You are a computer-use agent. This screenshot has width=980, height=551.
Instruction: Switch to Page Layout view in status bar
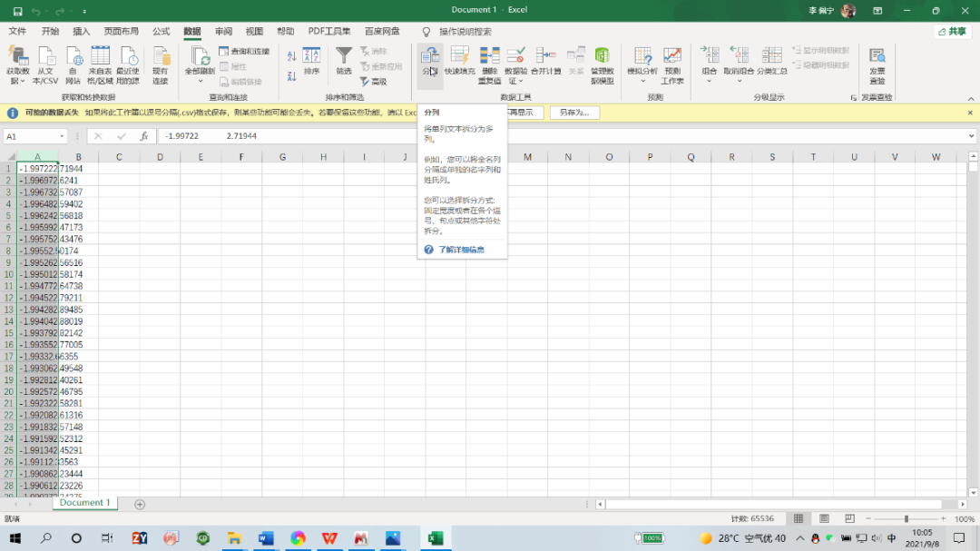click(824, 518)
